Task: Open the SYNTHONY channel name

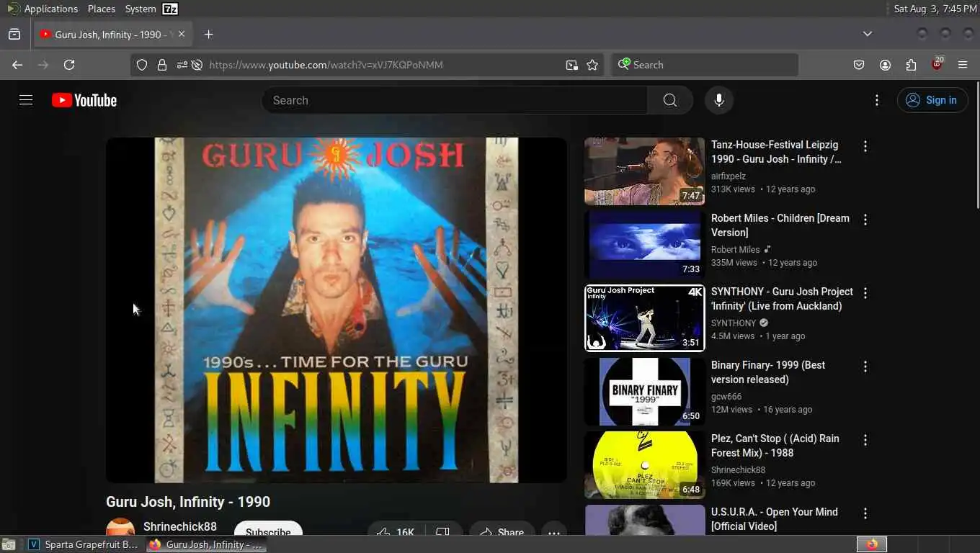Action: pos(734,323)
